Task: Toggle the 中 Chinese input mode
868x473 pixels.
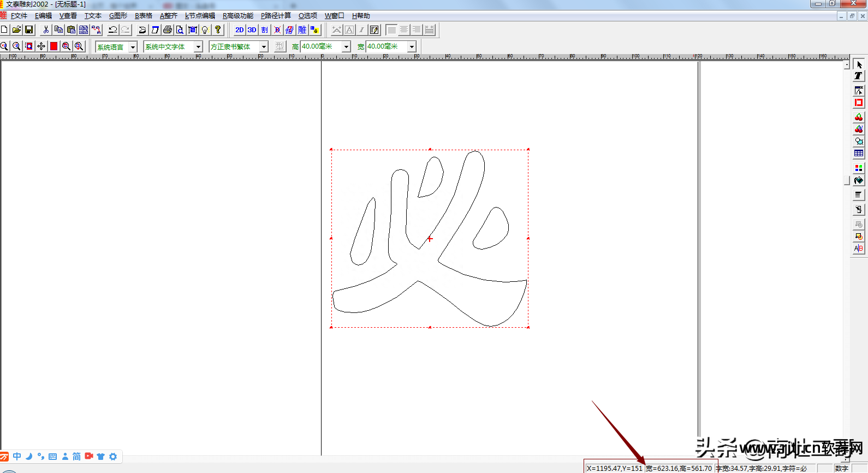Action: [17, 457]
